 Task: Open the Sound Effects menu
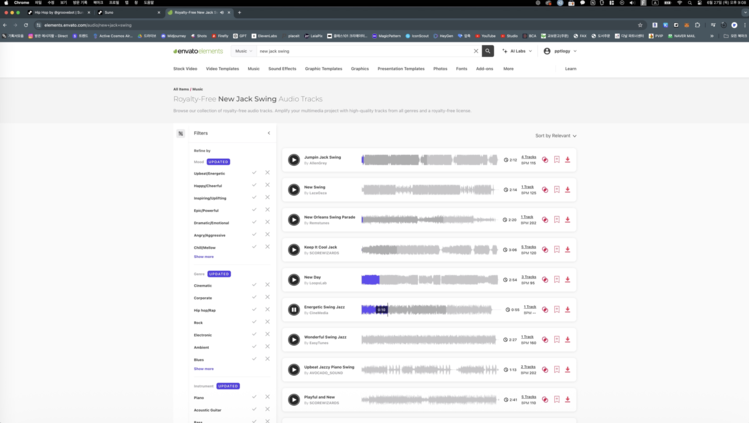pyautogui.click(x=282, y=69)
